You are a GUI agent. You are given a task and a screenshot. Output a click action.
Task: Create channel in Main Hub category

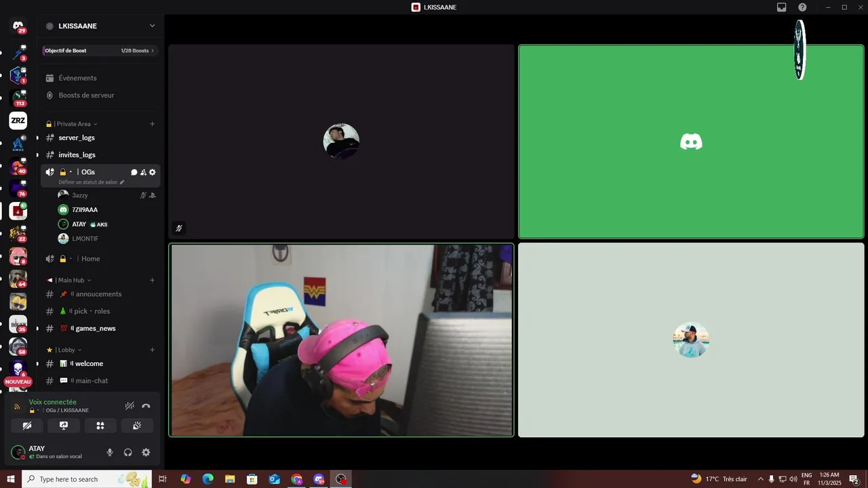coord(152,280)
